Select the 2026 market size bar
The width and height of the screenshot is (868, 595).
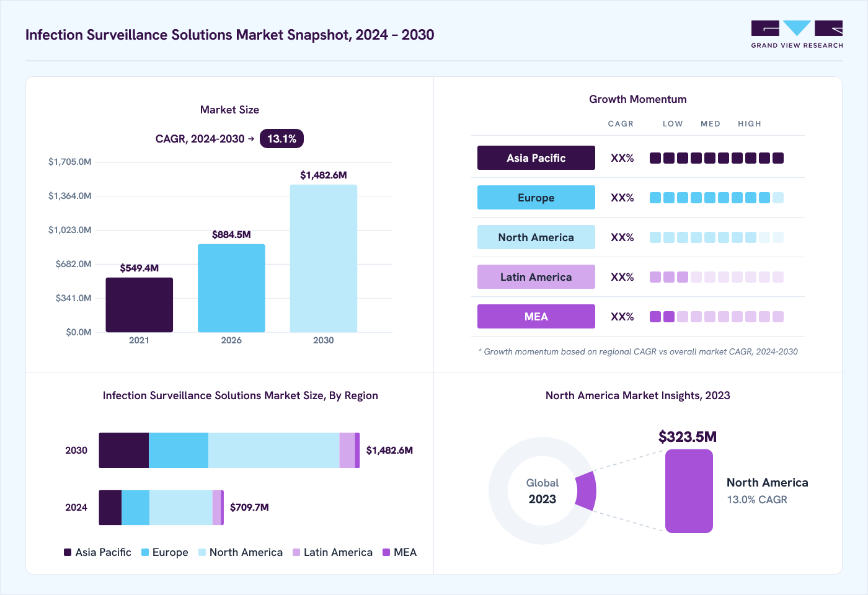231,288
